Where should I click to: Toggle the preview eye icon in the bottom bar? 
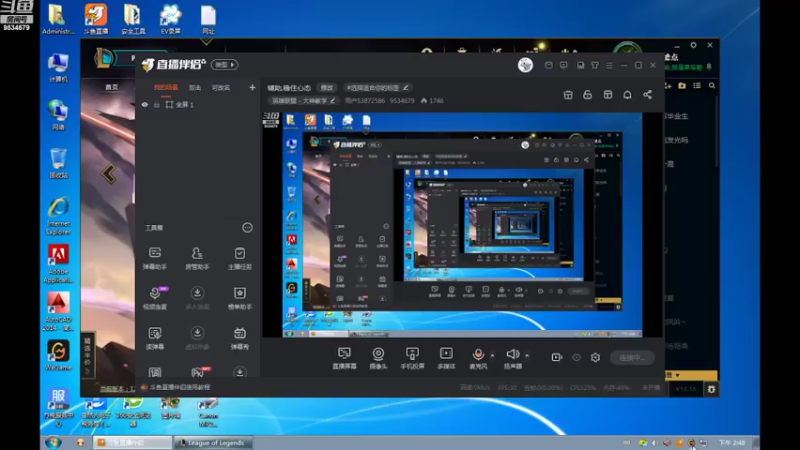tap(576, 358)
